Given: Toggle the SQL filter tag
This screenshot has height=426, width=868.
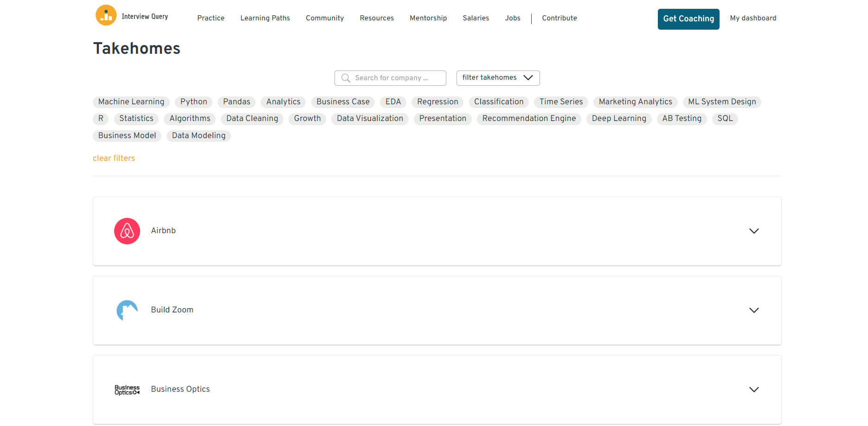Looking at the screenshot, I should pos(725,119).
